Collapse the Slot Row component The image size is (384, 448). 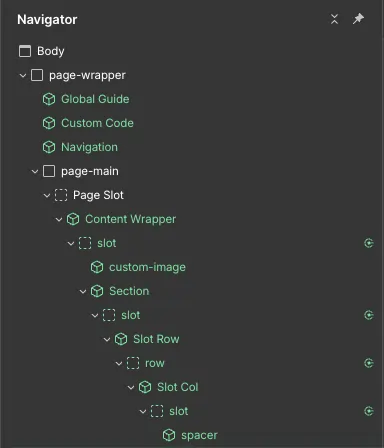[x=107, y=339]
